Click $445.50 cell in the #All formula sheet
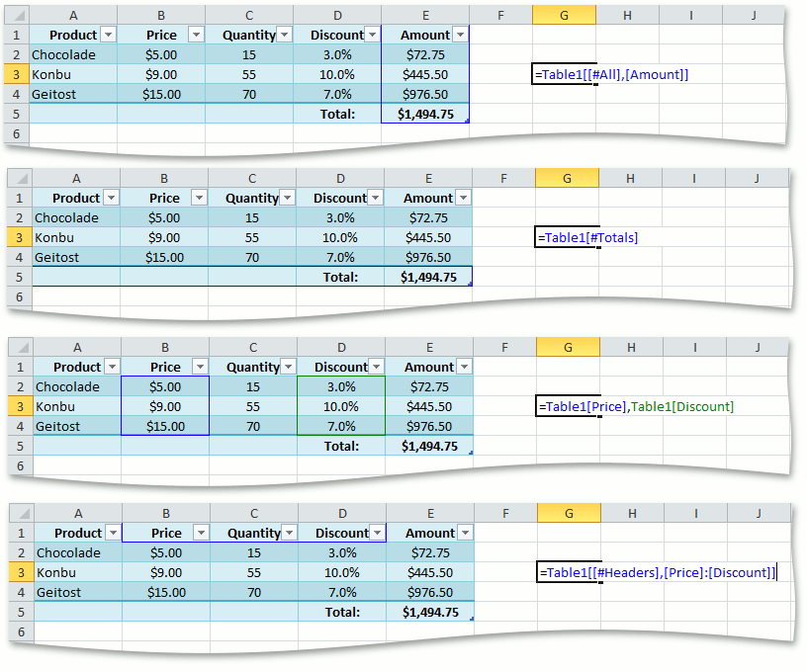807x672 pixels. [x=425, y=74]
